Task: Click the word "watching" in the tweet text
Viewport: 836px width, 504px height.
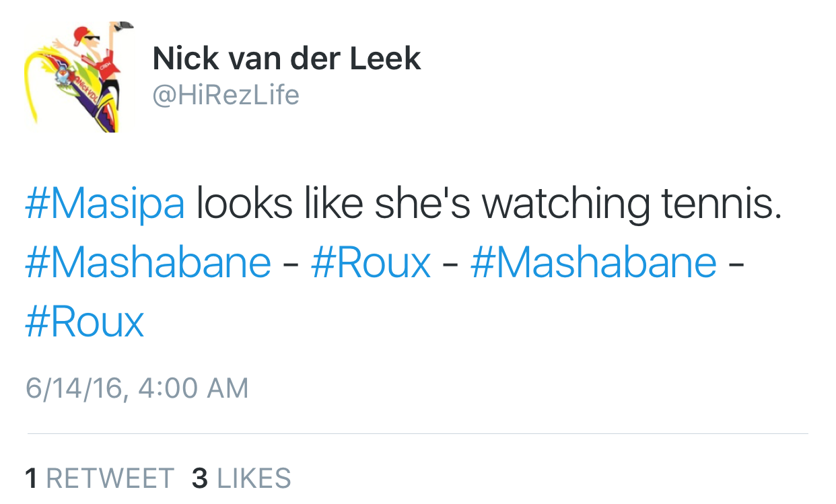Action: (x=566, y=205)
